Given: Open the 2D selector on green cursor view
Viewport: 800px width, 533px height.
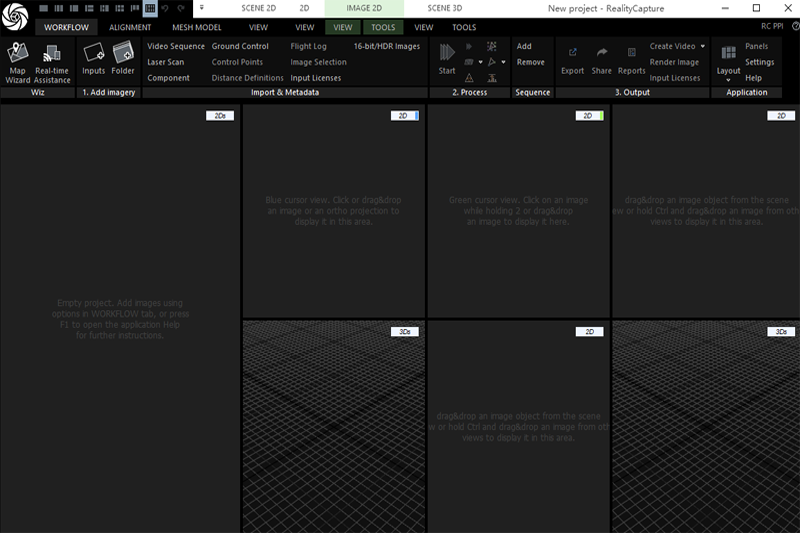Looking at the screenshot, I should tap(589, 116).
